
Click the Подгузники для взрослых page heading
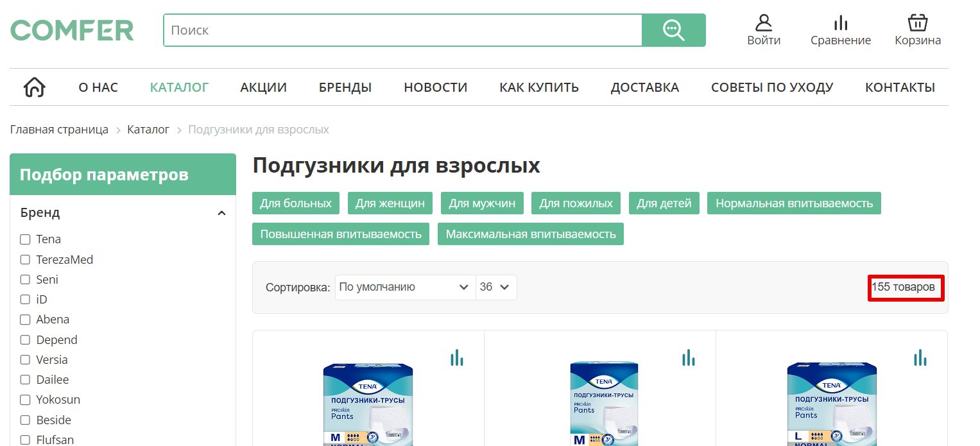pyautogui.click(x=397, y=166)
